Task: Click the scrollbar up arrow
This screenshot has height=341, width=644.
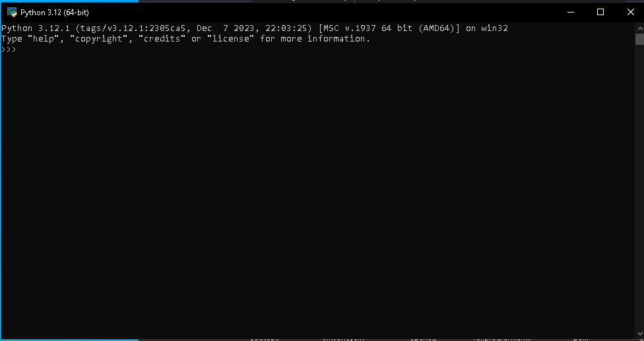Action: [x=639, y=28]
